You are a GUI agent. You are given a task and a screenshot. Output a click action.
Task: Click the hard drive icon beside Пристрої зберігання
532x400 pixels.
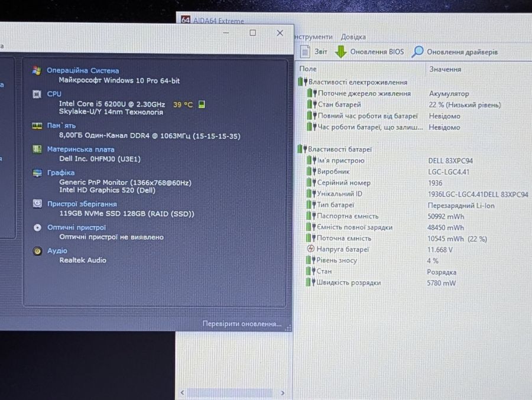[37, 204]
